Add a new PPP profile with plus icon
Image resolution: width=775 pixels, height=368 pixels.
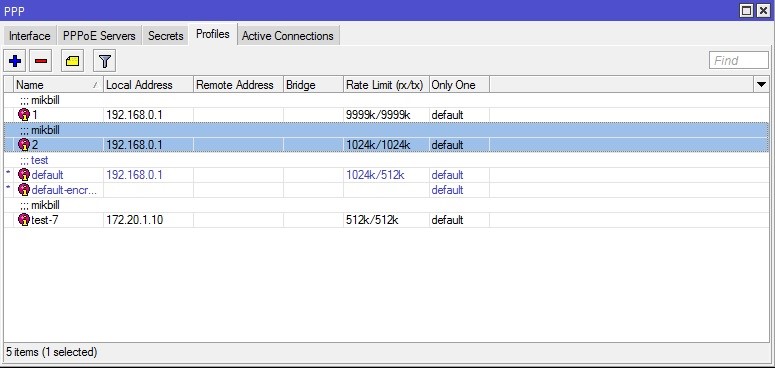pos(15,61)
